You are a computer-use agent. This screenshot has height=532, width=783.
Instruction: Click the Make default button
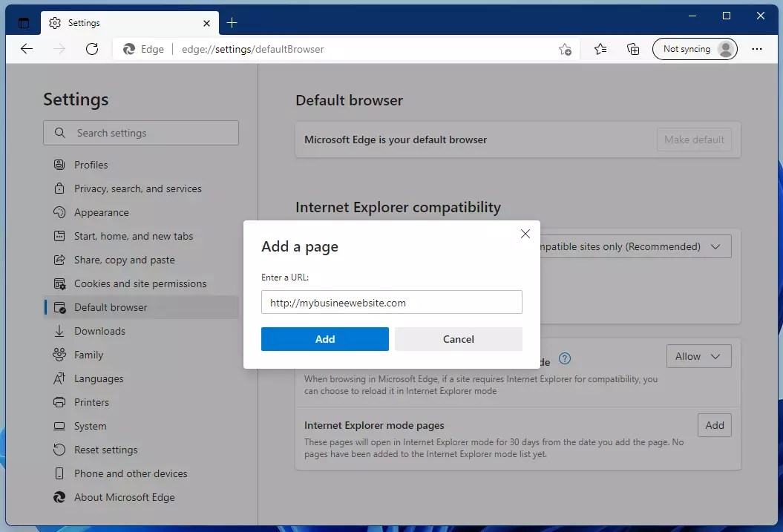click(694, 139)
